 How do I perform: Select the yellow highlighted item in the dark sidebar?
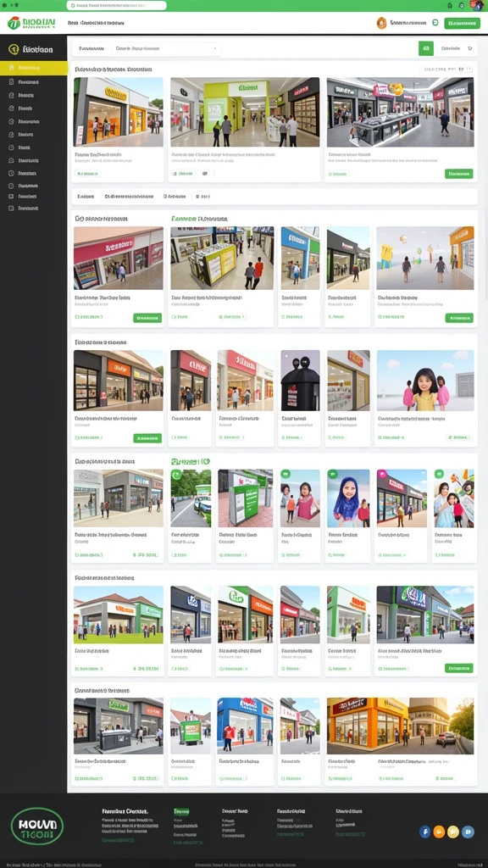point(34,68)
